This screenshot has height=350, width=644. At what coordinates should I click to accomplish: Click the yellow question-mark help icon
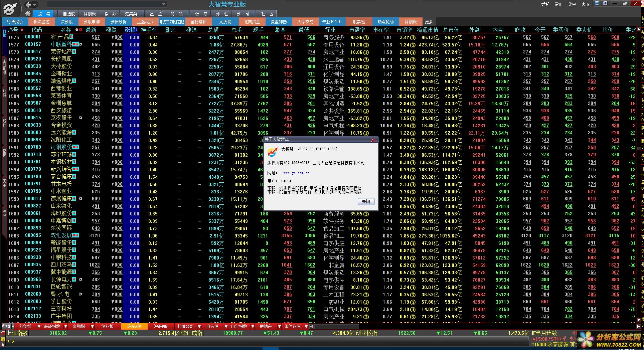(x=3, y=339)
